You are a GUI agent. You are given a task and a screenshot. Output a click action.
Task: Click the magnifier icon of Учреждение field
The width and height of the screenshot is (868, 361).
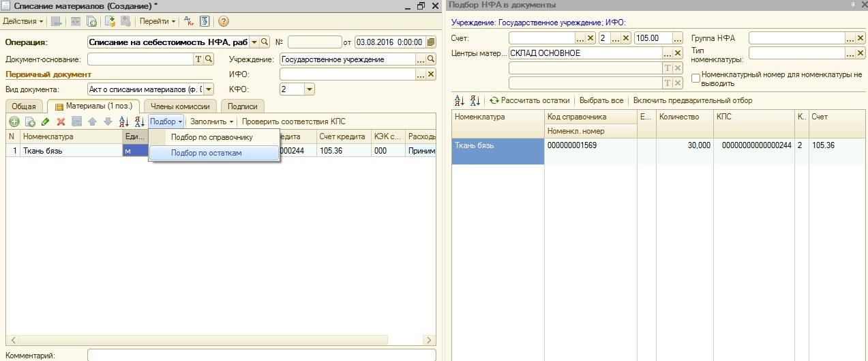coord(431,59)
